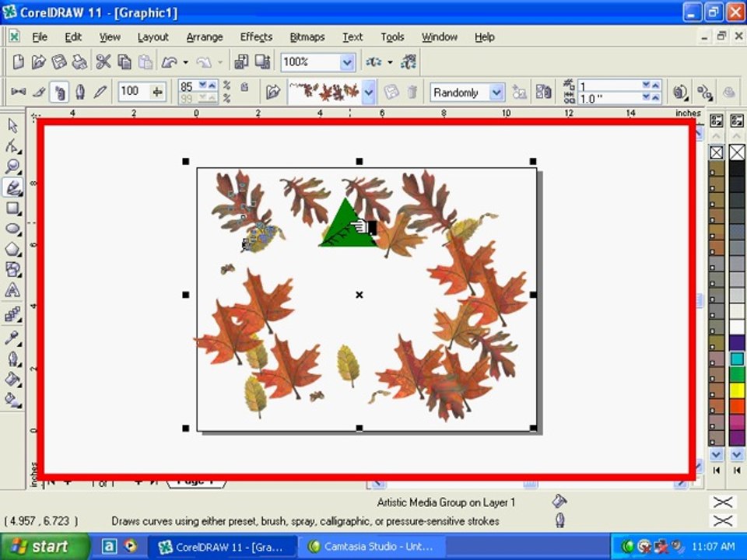Create a new document with New icon
This screenshot has width=747, height=560.
18,62
